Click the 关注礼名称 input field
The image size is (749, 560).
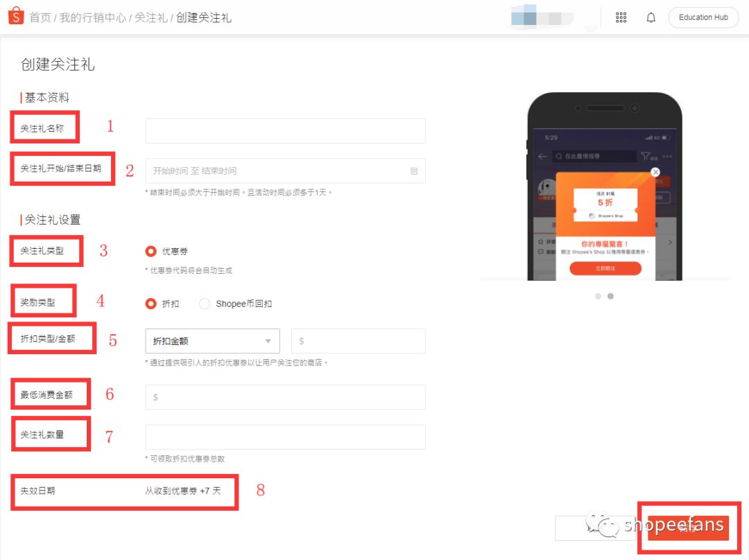point(285,130)
